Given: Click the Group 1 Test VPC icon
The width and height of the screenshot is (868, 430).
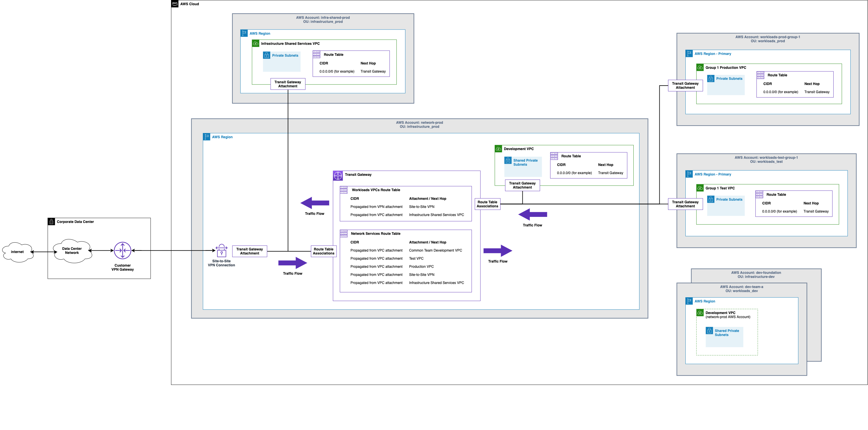Looking at the screenshot, I should tap(700, 188).
